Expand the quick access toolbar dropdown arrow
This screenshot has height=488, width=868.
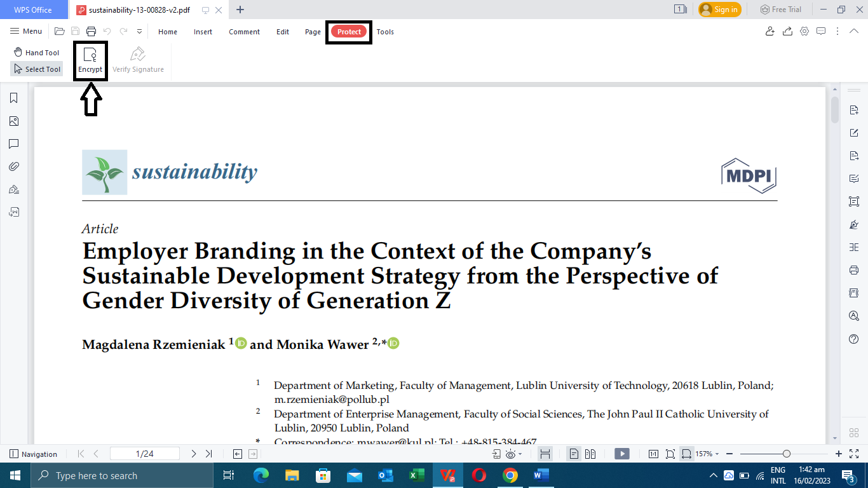pyautogui.click(x=139, y=32)
